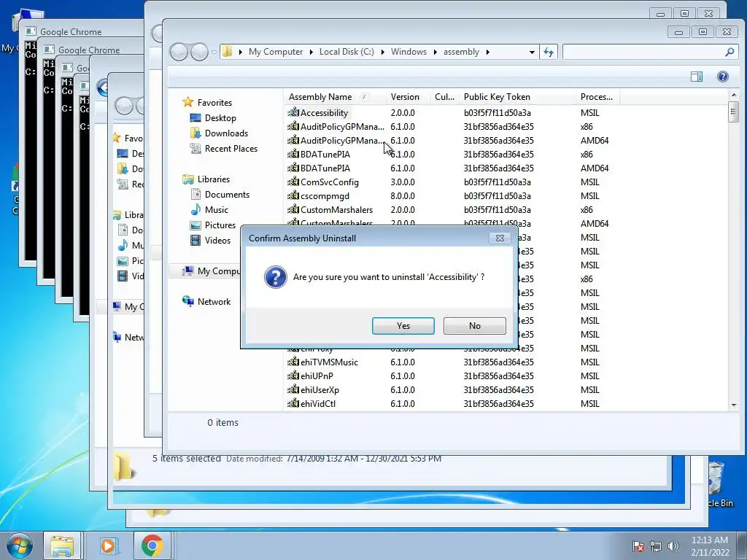747x560 pixels.
Task: Select the BDATunePIA AMD64 assembly icon
Action: [293, 168]
